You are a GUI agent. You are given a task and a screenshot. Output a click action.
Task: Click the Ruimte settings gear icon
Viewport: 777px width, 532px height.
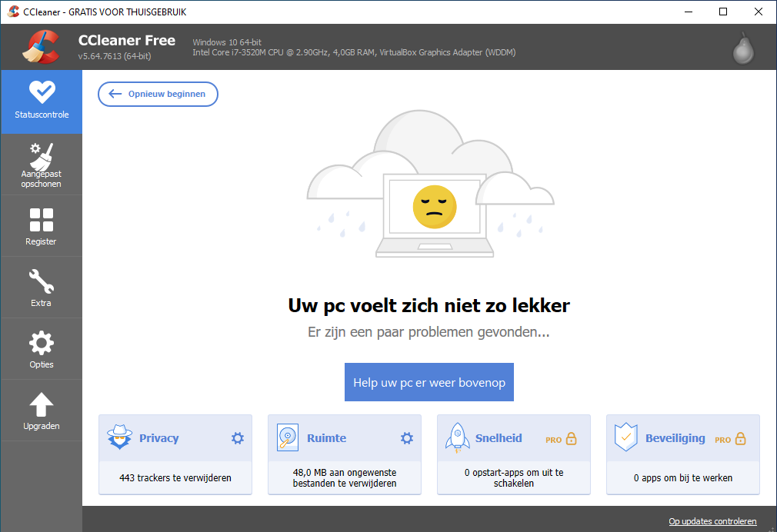point(407,438)
